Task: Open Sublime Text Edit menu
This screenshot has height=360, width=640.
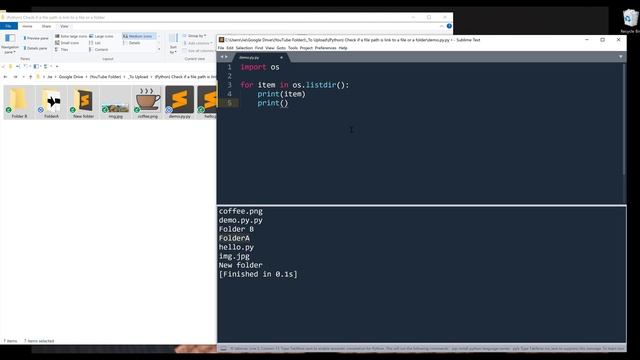Action: point(230,48)
